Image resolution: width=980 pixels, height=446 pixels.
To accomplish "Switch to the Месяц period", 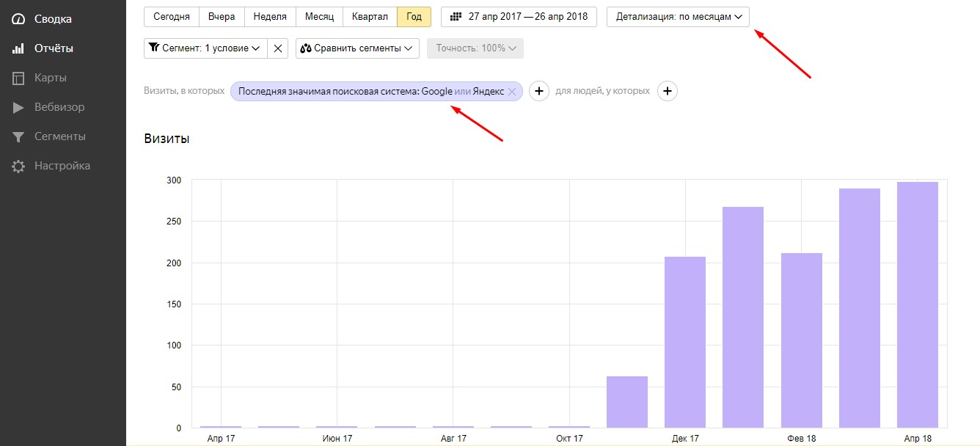I will tap(319, 16).
